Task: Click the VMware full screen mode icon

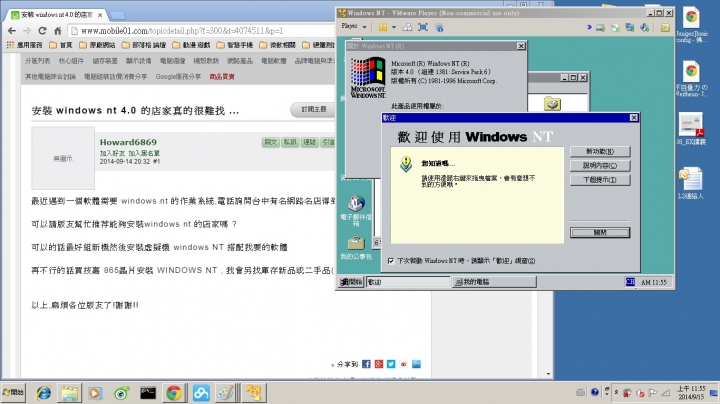Action: 423,28
